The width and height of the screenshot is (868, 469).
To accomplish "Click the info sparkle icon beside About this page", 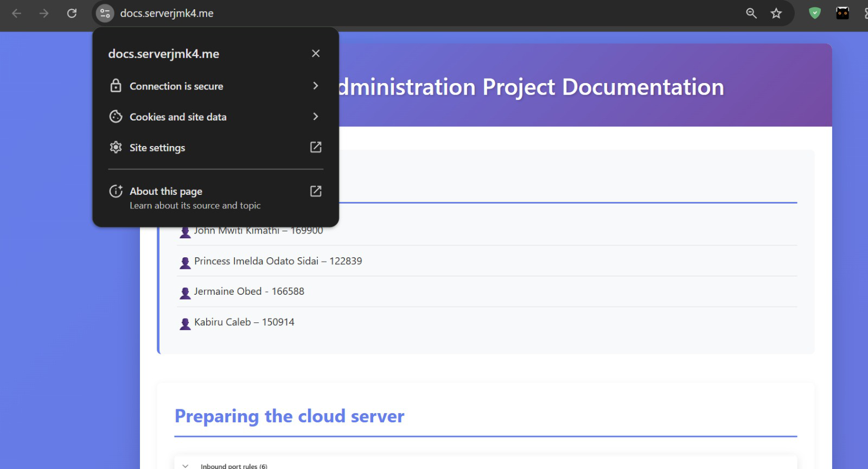I will click(116, 191).
